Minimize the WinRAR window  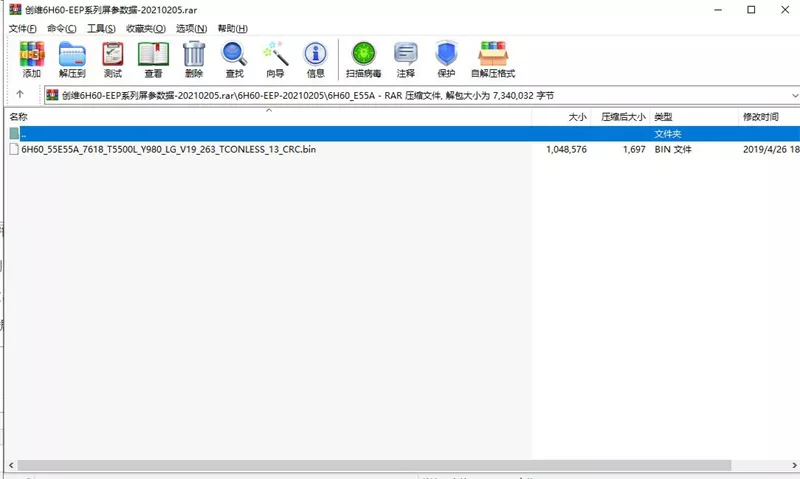[718, 10]
